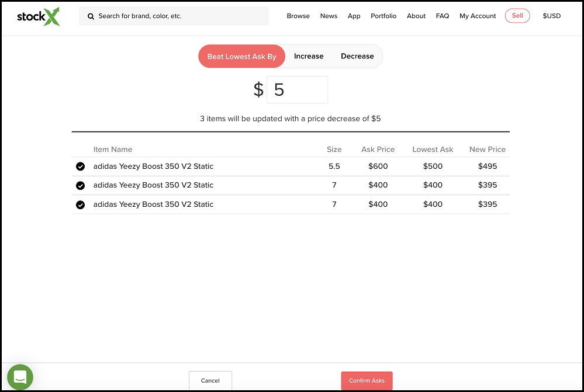Click Confirm Asks to update prices
The width and height of the screenshot is (584, 392).
click(x=367, y=380)
